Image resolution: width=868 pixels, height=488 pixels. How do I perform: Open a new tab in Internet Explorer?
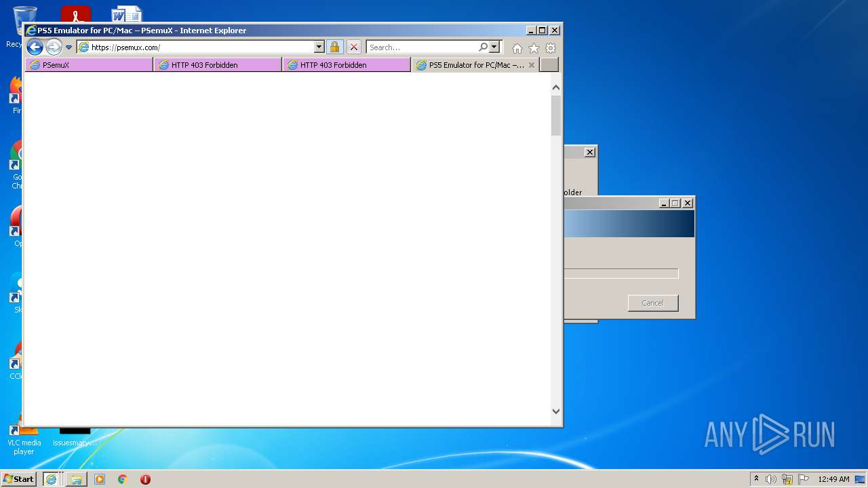(x=549, y=65)
